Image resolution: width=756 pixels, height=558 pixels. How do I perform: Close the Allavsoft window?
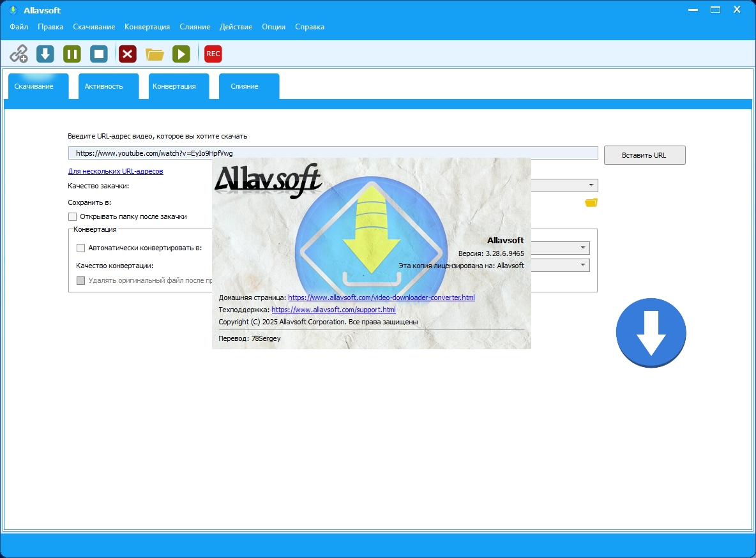(x=737, y=10)
